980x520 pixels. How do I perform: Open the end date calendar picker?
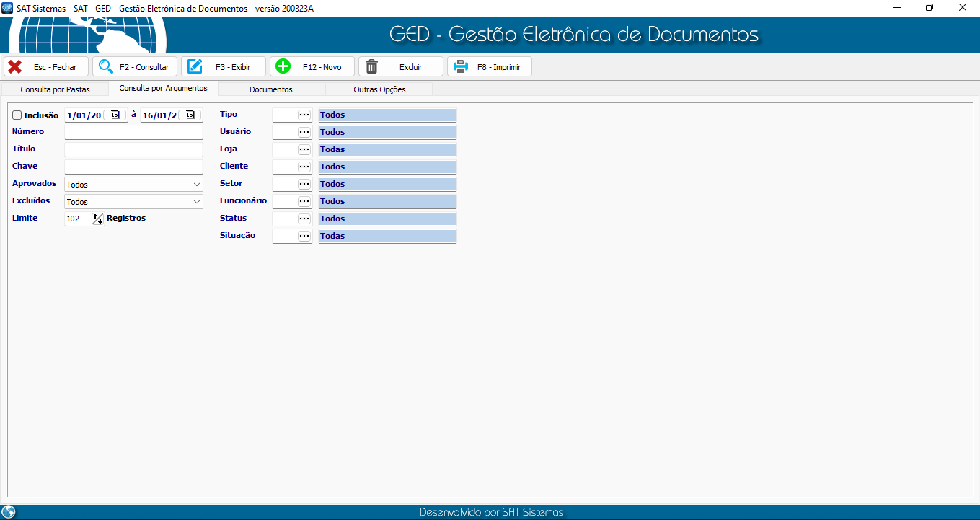pyautogui.click(x=190, y=115)
